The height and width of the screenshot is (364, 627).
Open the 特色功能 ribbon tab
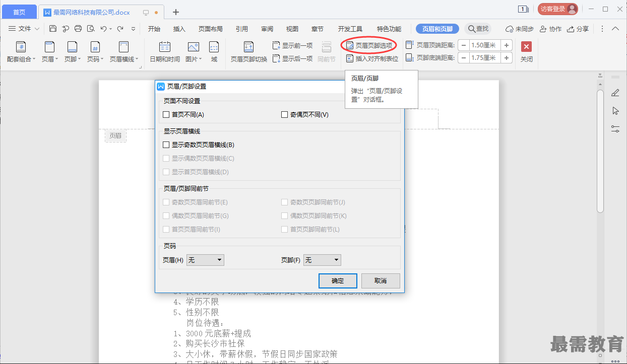389,29
